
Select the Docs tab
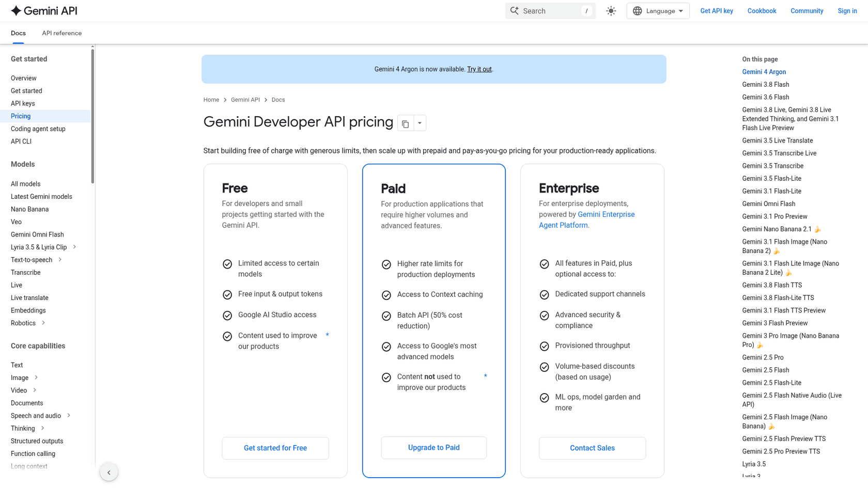coord(18,33)
